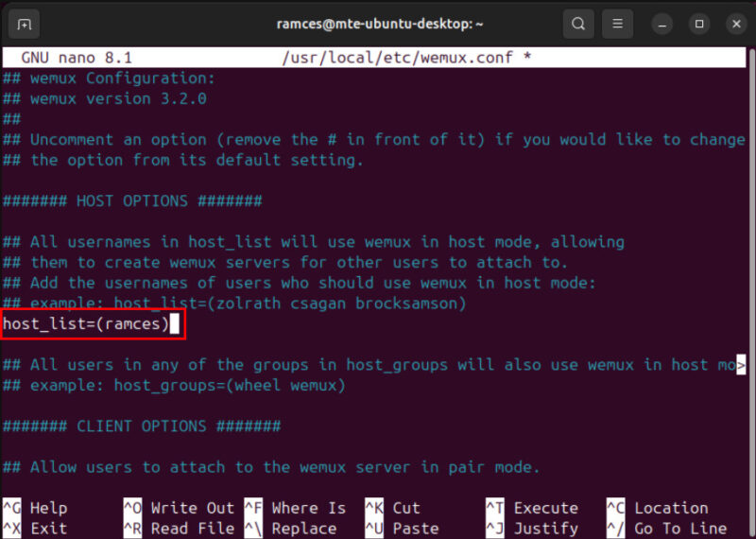This screenshot has width=756, height=539.
Task: Click the line starting '## Uncomment an option'
Action: click(x=373, y=140)
